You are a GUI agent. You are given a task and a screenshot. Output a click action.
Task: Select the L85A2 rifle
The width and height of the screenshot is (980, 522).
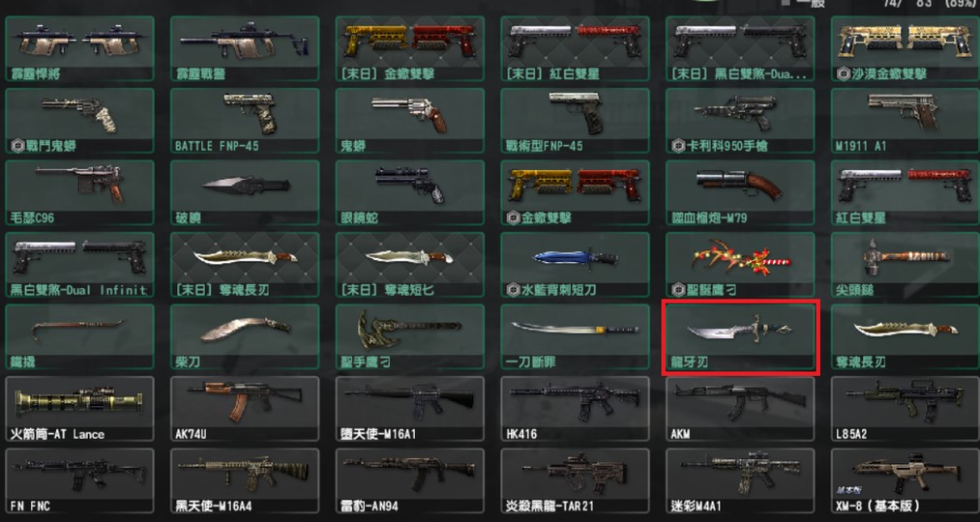(905, 409)
